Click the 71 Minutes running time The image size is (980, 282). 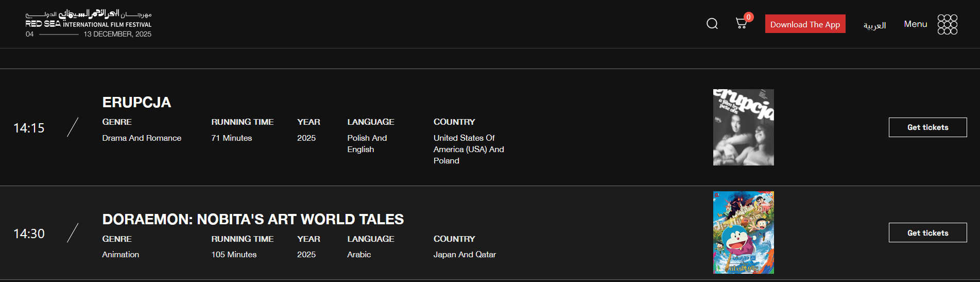click(231, 138)
